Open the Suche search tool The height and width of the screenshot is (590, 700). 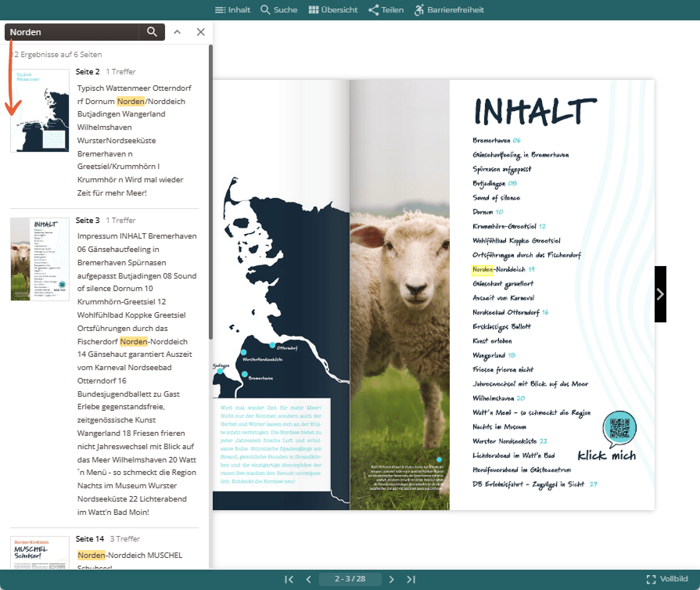point(279,10)
